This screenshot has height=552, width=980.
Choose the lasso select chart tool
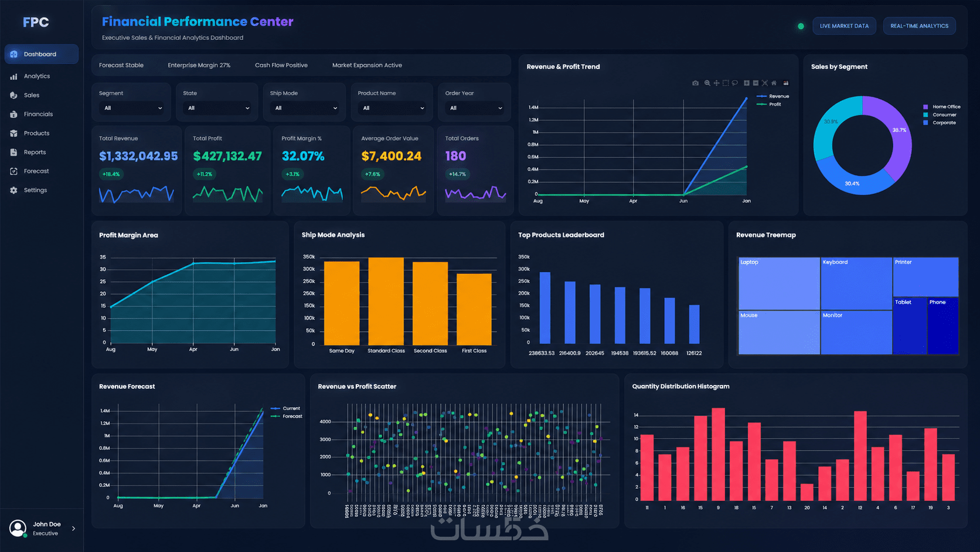734,83
